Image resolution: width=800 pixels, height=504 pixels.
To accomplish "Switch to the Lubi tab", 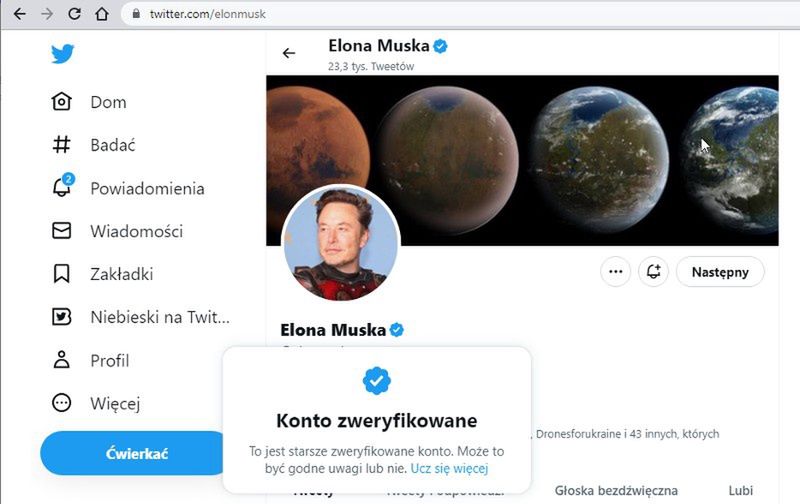I will pos(741,490).
